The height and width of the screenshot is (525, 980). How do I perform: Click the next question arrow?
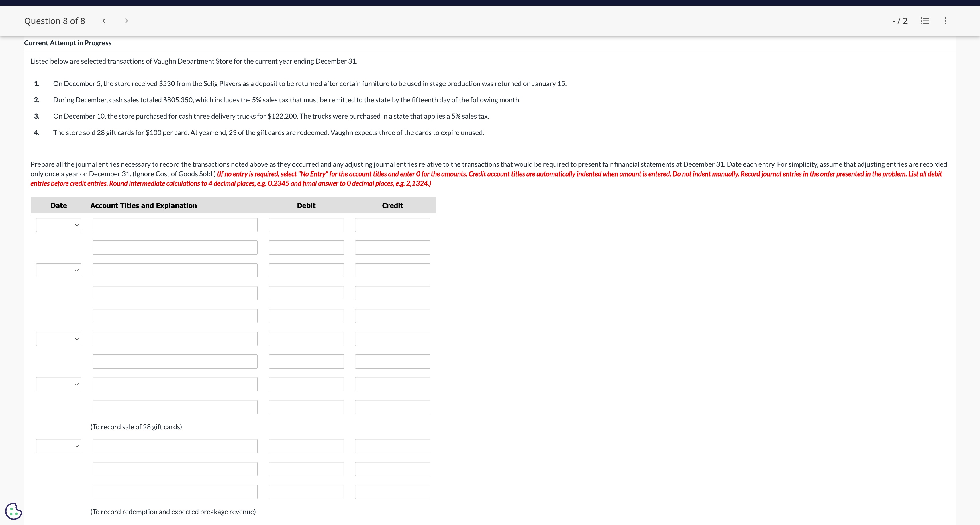tap(126, 21)
